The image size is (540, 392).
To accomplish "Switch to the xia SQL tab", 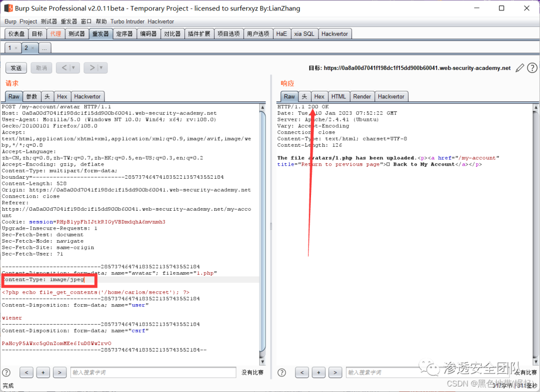I will [x=304, y=33].
